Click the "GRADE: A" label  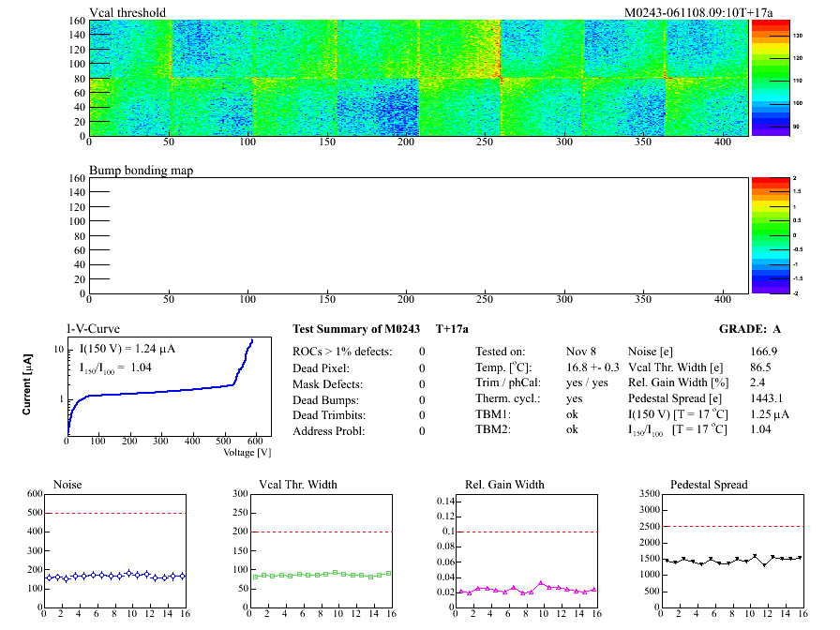[751, 329]
